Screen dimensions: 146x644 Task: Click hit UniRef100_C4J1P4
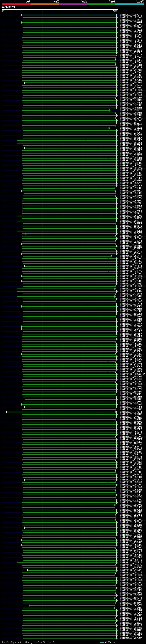coord(131,223)
